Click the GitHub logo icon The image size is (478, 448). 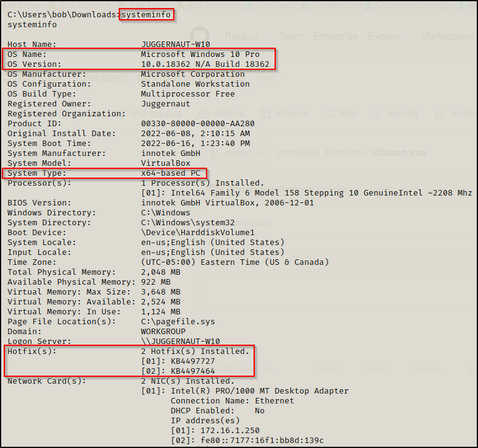tap(199, 36)
